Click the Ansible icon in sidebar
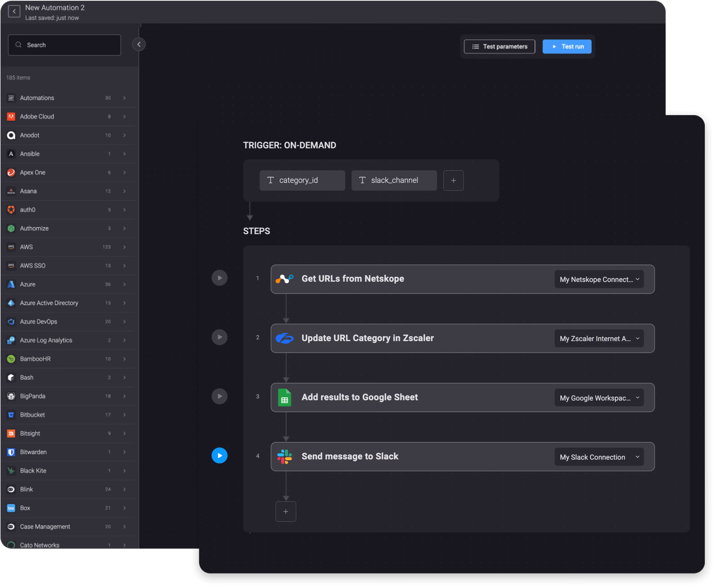The height and width of the screenshot is (588, 716). [11, 154]
